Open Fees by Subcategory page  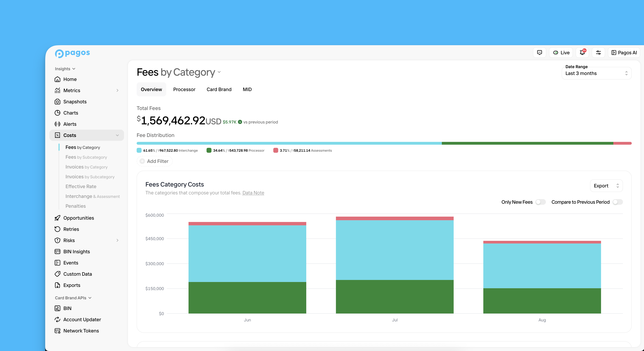click(x=86, y=157)
